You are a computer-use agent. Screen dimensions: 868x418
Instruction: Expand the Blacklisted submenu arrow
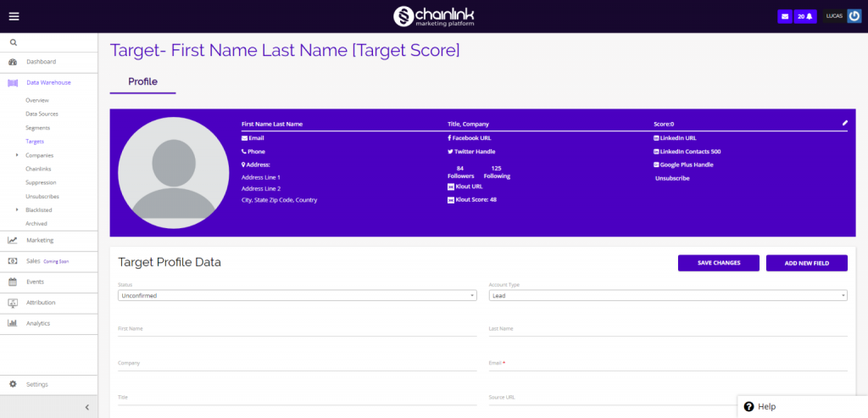pyautogui.click(x=18, y=209)
